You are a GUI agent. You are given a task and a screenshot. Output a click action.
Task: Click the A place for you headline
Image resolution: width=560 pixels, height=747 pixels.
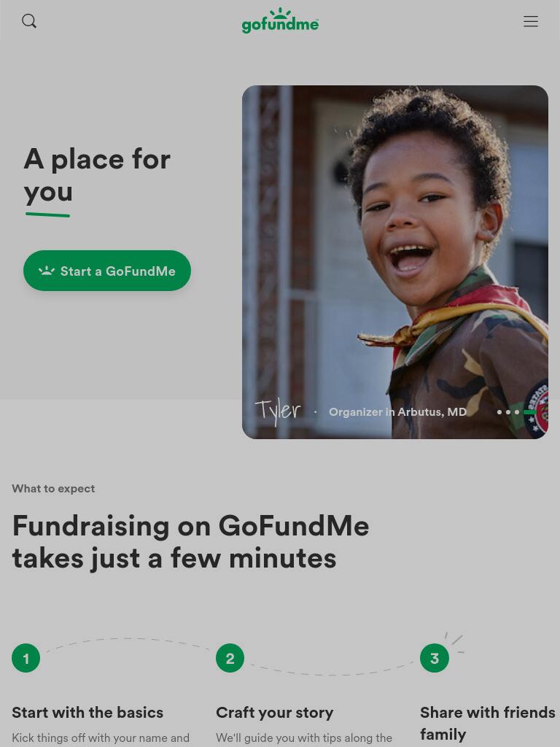click(97, 175)
